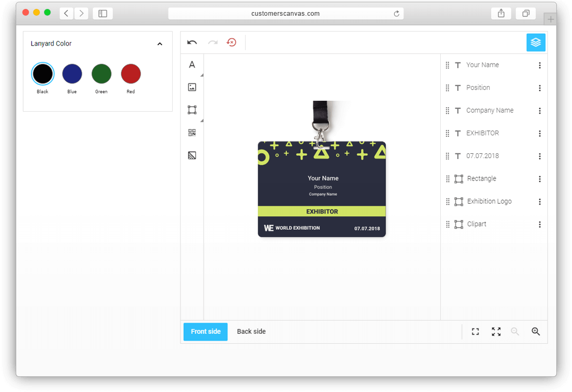The image size is (572, 392).
Task: Select the Company Name layer
Action: coord(490,111)
